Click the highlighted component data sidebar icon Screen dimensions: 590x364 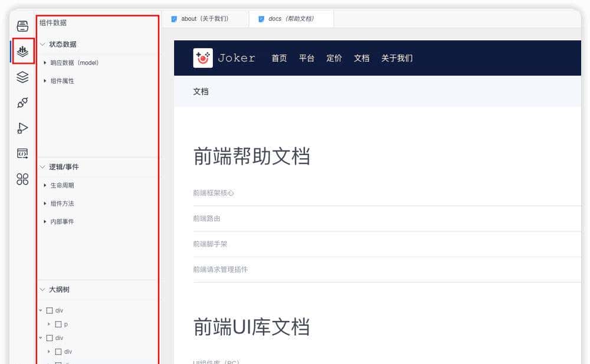click(x=22, y=52)
